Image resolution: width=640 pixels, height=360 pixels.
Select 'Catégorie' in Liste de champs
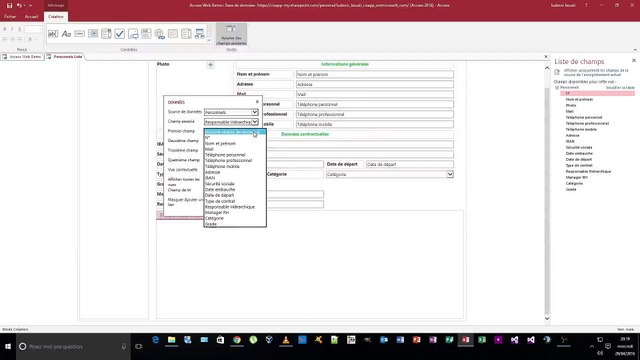coord(574,183)
